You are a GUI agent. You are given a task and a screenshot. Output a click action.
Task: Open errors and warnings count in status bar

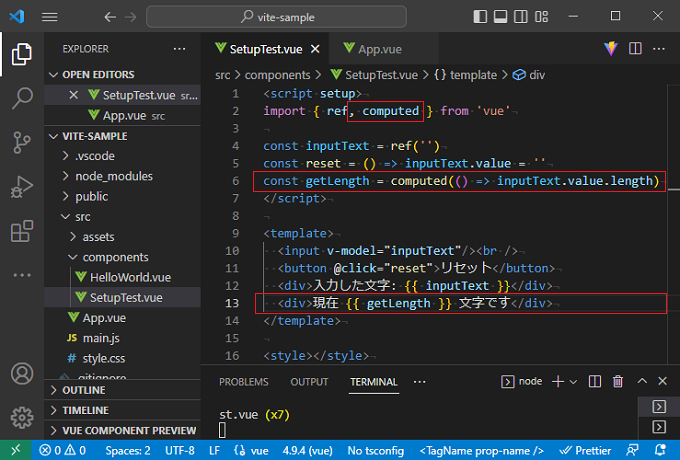pyautogui.click(x=62, y=450)
